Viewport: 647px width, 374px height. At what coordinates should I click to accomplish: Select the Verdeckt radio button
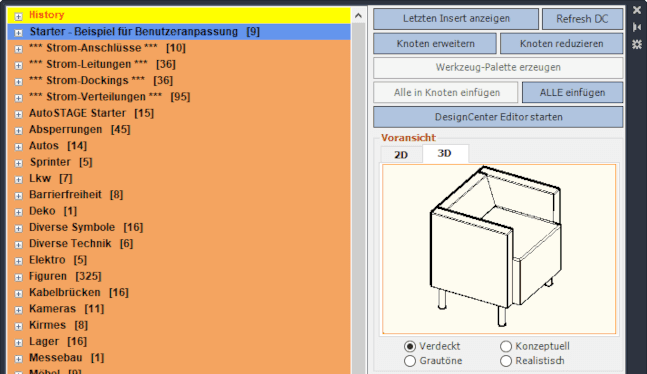[x=410, y=346]
